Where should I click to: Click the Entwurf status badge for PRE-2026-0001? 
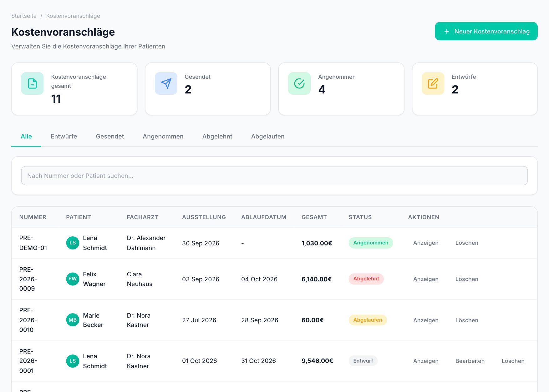pos(363,361)
